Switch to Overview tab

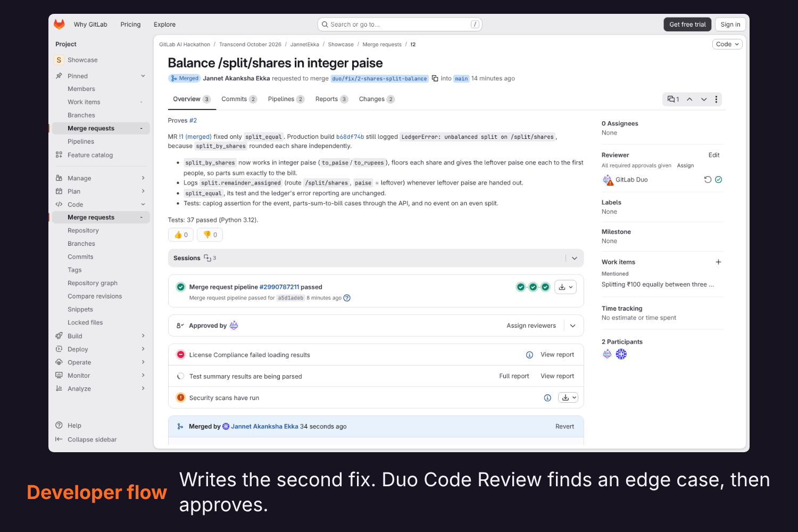click(x=192, y=99)
